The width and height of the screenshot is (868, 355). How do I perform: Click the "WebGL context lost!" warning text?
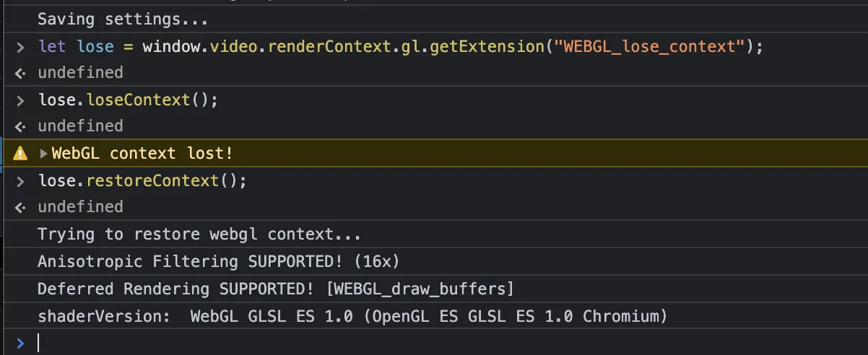142,154
